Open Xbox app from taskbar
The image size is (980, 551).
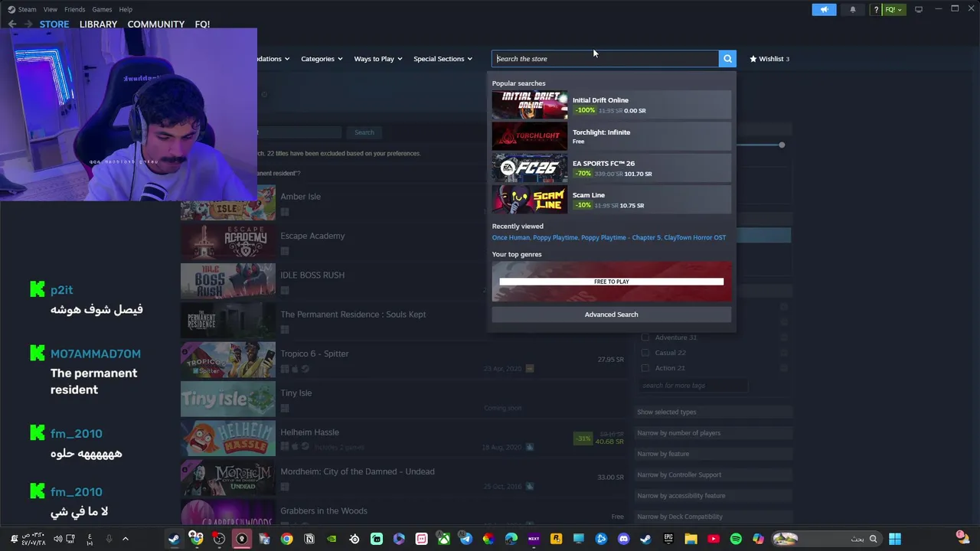pyautogui.click(x=443, y=539)
